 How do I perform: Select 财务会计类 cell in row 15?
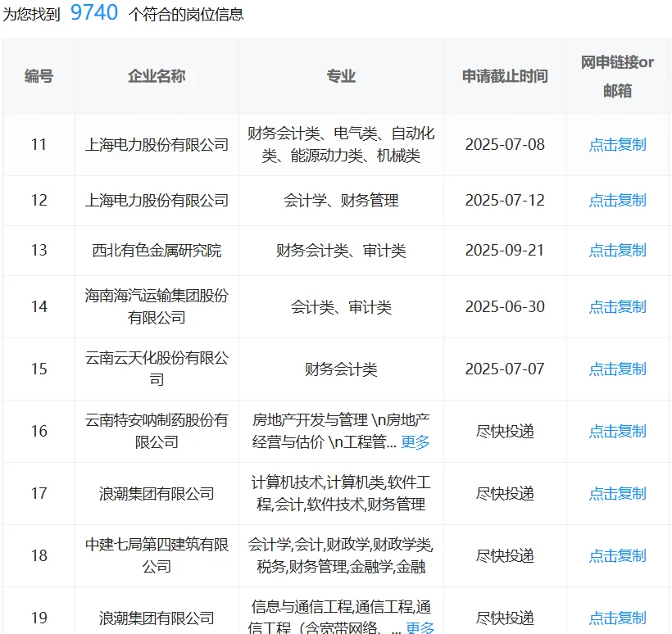341,369
